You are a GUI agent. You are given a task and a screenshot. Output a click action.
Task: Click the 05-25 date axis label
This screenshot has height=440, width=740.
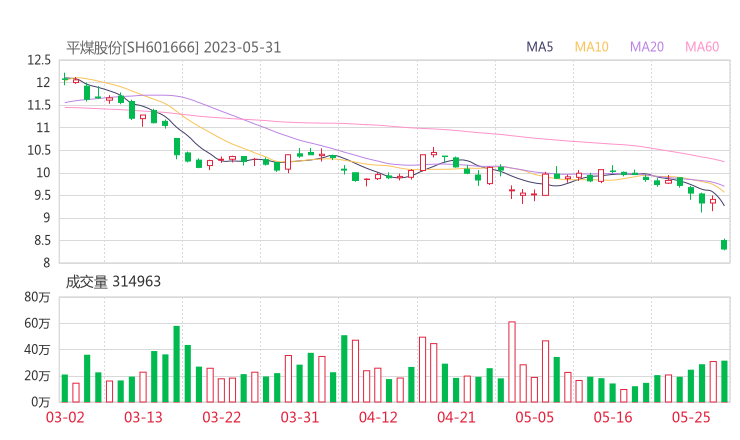(x=691, y=417)
